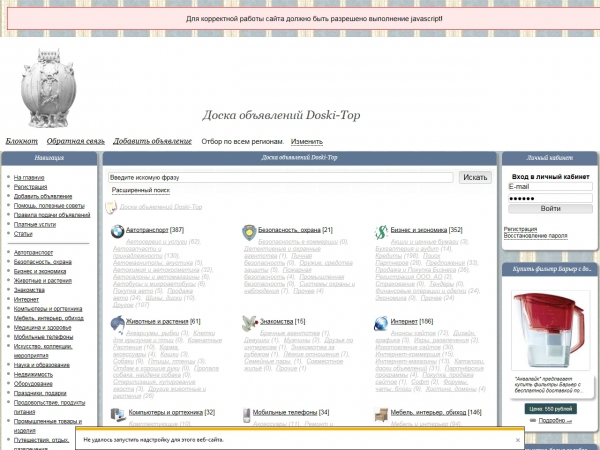Click the Войти login button
600x450 pixels.
point(550,209)
